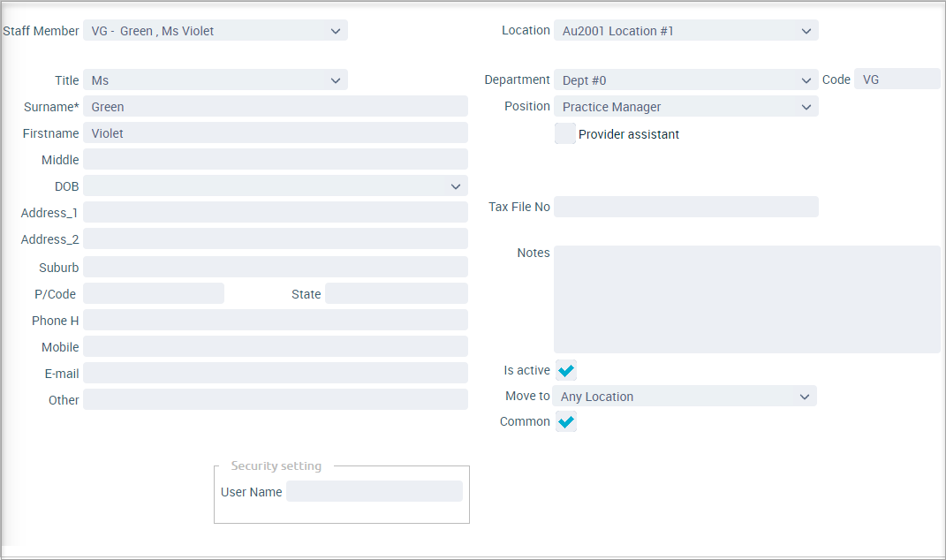This screenshot has height=560, width=946.
Task: Untick the Is active checkbox
Action: click(x=566, y=370)
